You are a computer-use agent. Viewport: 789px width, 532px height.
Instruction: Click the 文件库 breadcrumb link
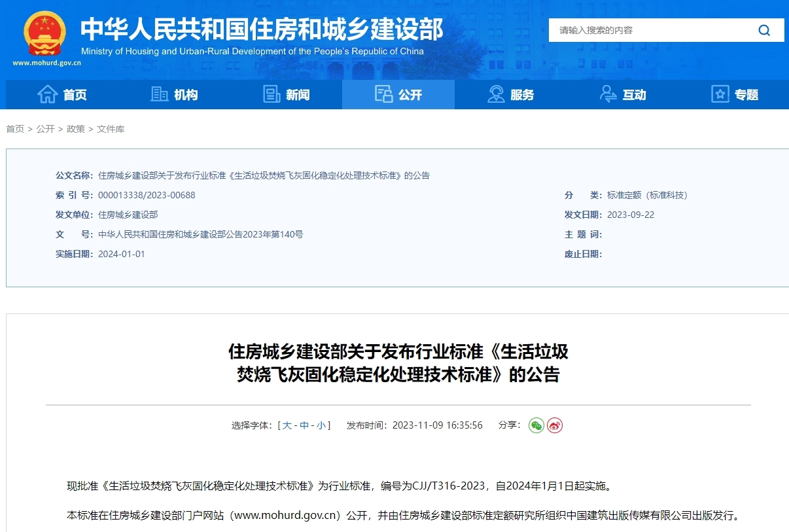pos(113,129)
